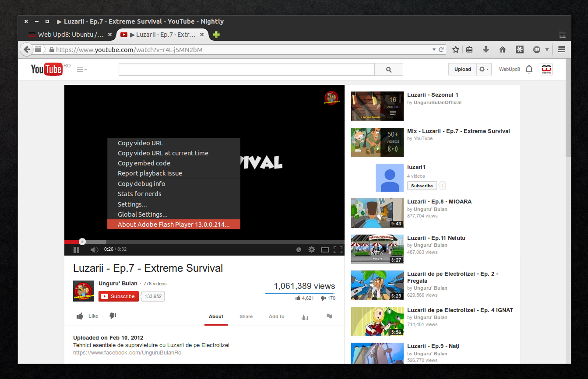Close the Web Upd8 browser tab
This screenshot has height=379, width=588.
(x=110, y=35)
